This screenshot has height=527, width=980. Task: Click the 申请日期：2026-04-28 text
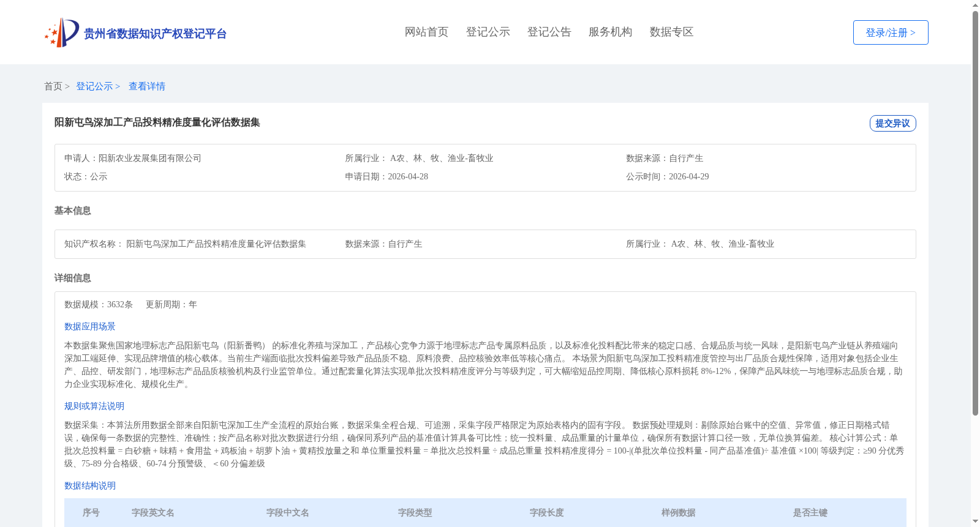click(x=386, y=176)
